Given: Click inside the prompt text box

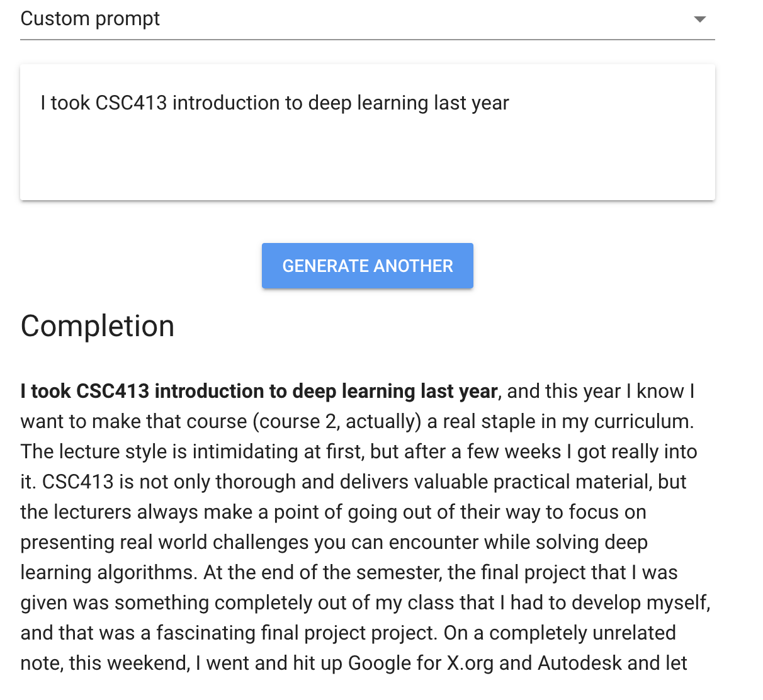Looking at the screenshot, I should tap(368, 132).
